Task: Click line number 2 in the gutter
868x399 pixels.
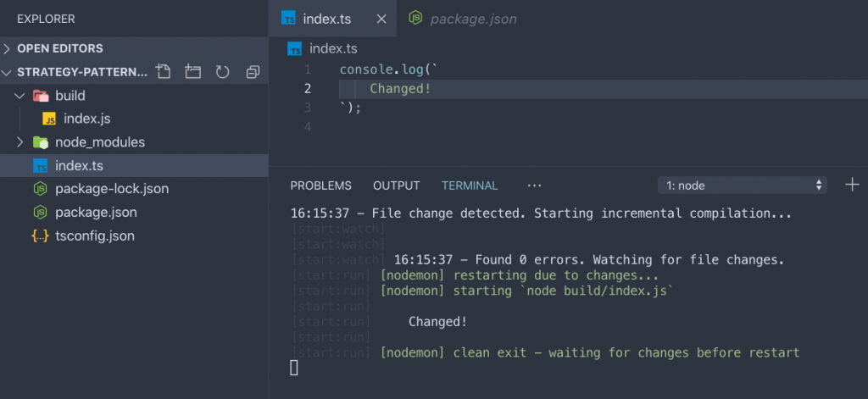Action: click(308, 89)
